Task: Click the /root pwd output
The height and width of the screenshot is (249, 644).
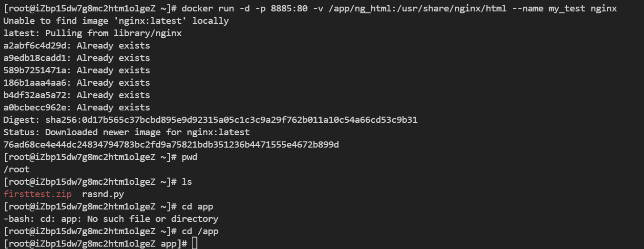Action: [x=16, y=169]
